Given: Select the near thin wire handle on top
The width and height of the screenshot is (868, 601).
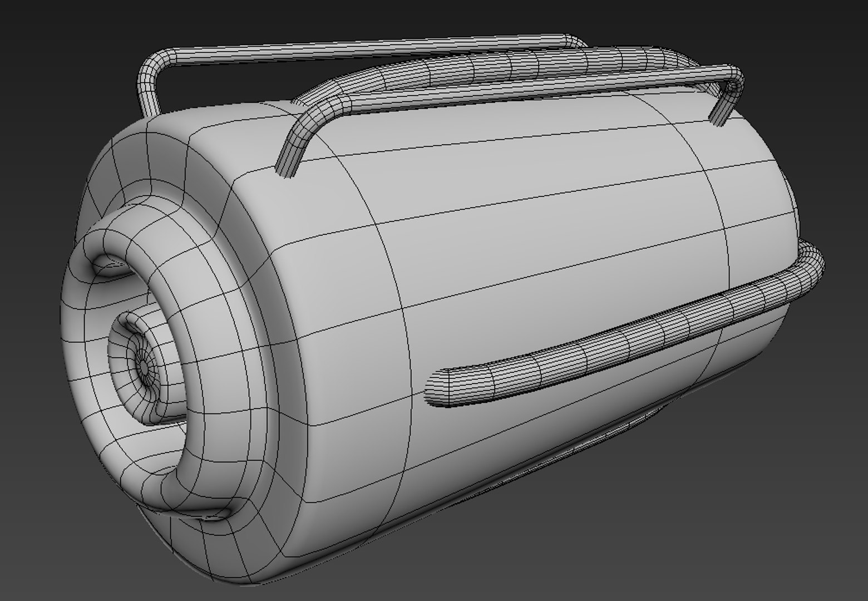Looking at the screenshot, I should pos(509,121).
